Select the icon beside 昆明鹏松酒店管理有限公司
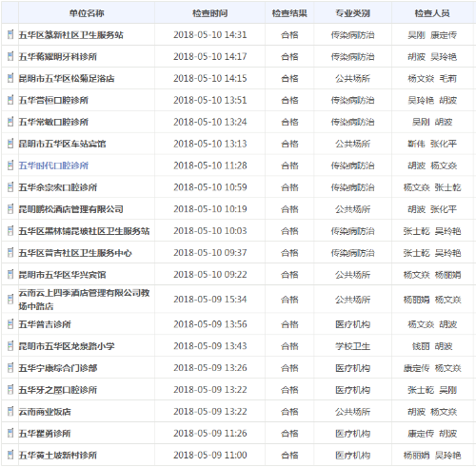This screenshot has height=467, width=476. (10, 209)
